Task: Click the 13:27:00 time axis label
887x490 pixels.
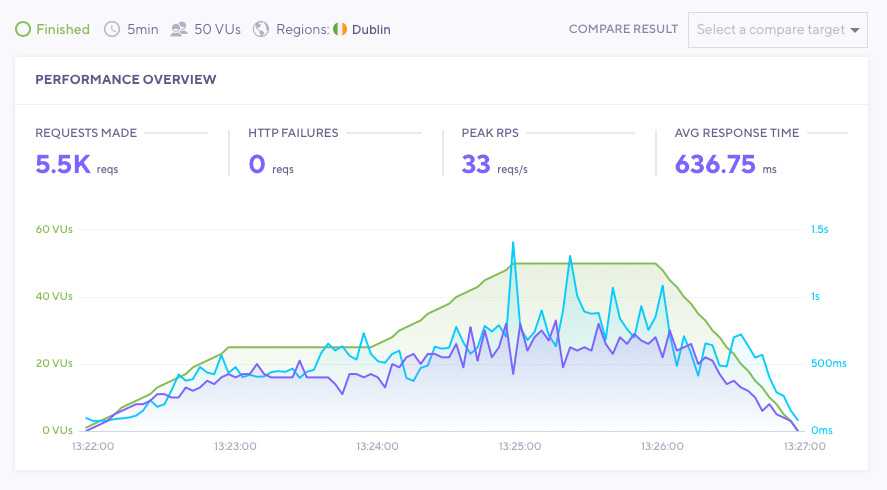Action: point(804,446)
